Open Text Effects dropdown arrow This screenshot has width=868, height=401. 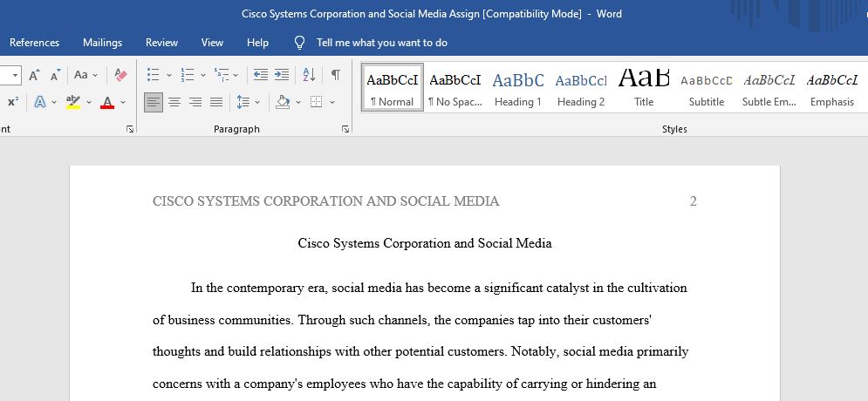[54, 102]
